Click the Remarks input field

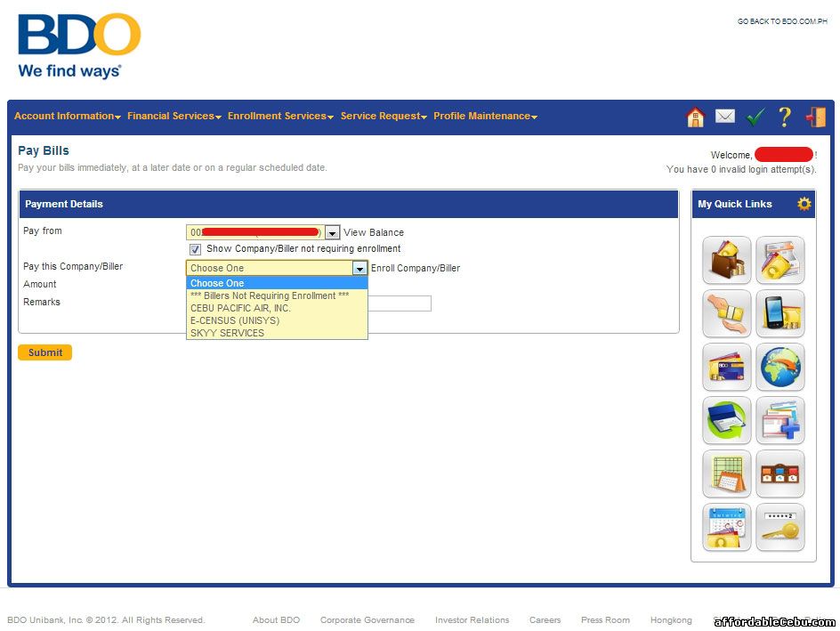[400, 303]
